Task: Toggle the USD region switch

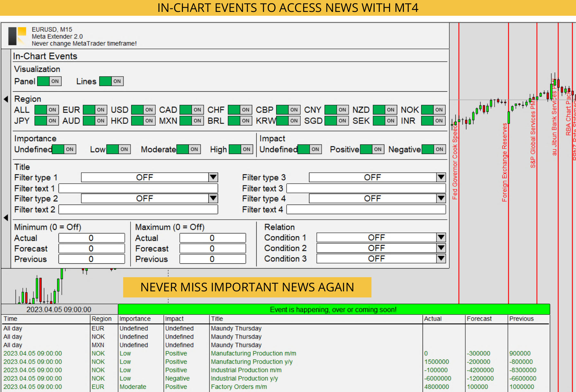Action: pyautogui.click(x=143, y=110)
